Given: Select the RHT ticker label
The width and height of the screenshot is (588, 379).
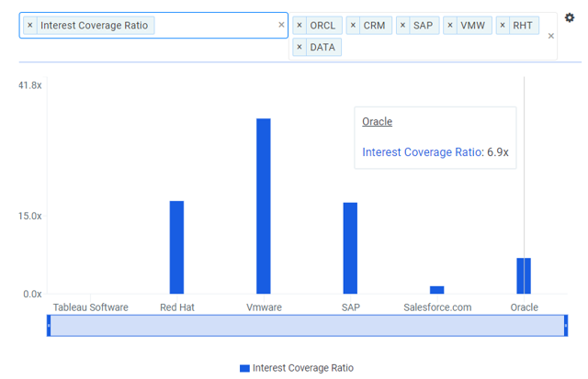Looking at the screenshot, I should tap(523, 26).
